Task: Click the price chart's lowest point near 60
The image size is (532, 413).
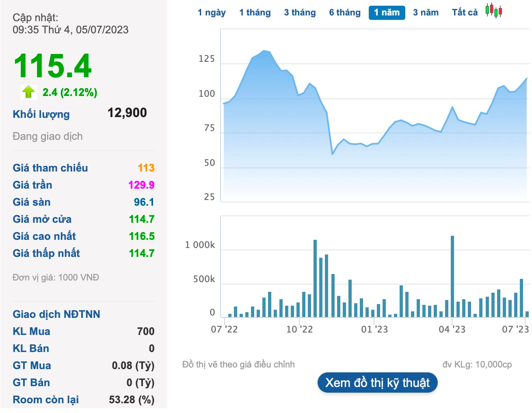Action: click(332, 154)
